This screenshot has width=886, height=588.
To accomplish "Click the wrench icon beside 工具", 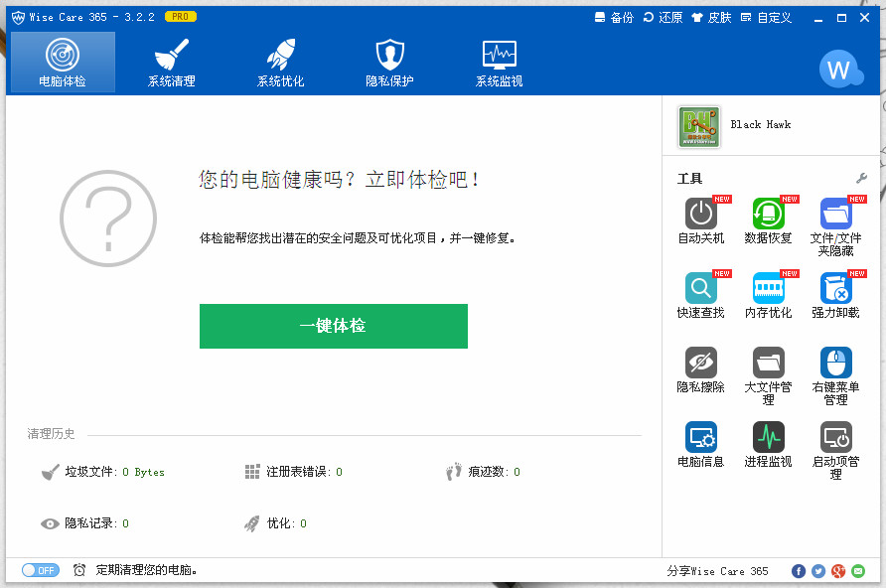I will click(862, 177).
